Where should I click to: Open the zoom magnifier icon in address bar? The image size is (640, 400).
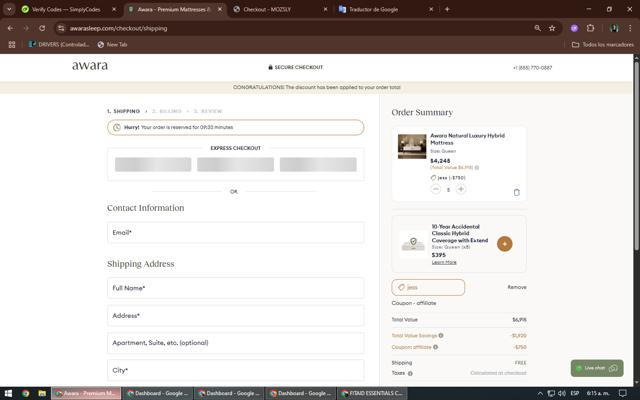tap(538, 28)
